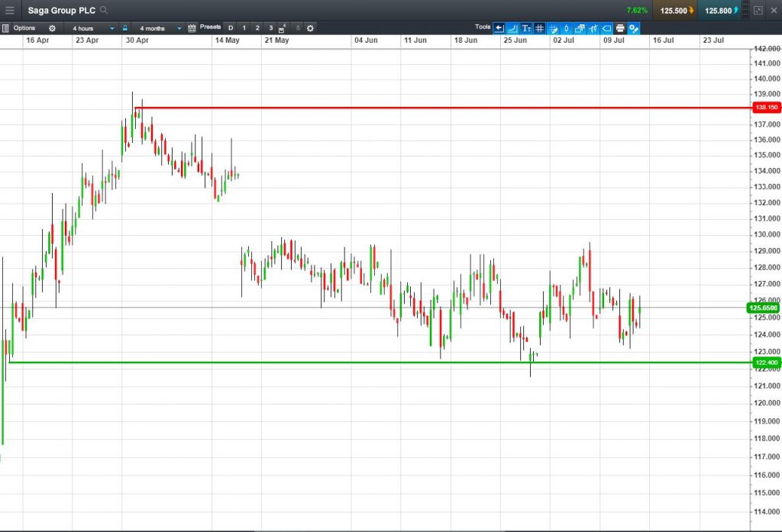Click the 118.000 price axis label
This screenshot has height=532, width=782.
767,438
